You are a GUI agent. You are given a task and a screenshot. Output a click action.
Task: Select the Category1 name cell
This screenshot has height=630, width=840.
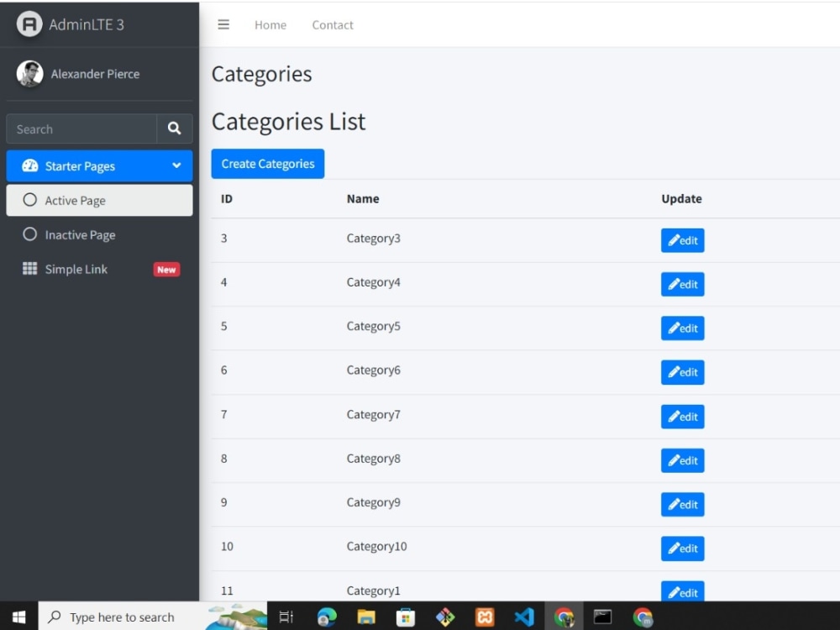374,591
